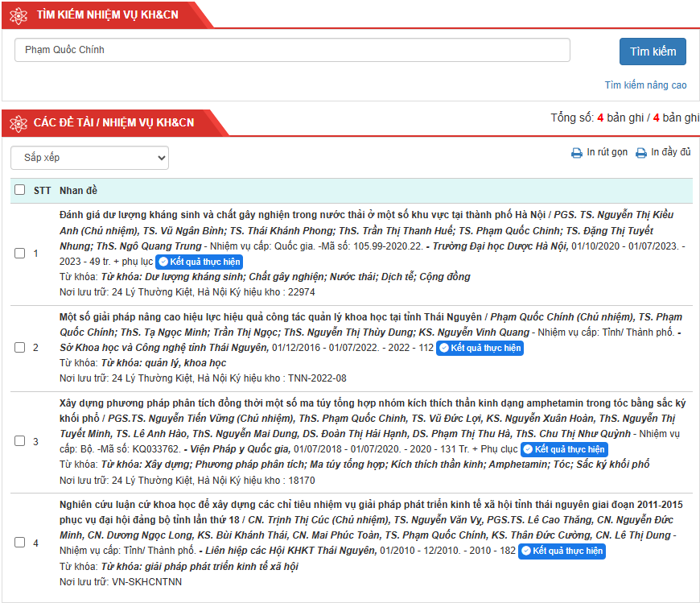Select the checkbox for record 4
The width and height of the screenshot is (700, 603).
pos(19,543)
